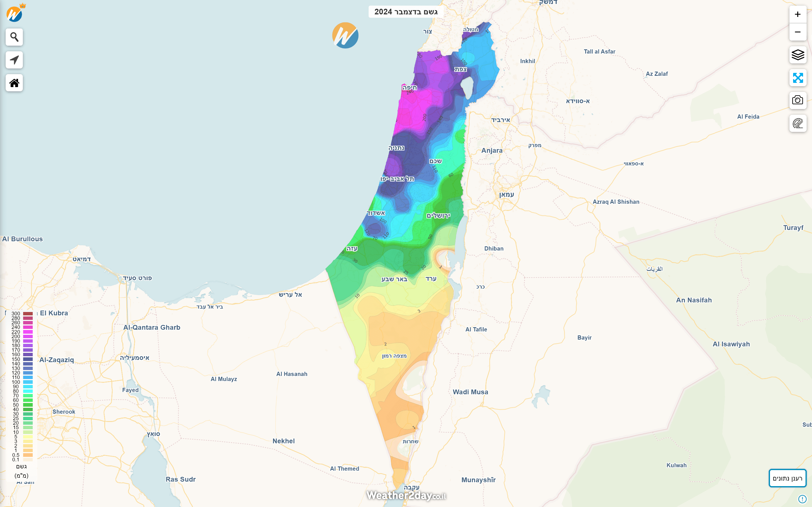Click the חיפה city label
Screen dimensions: 812x507
[x=409, y=88]
